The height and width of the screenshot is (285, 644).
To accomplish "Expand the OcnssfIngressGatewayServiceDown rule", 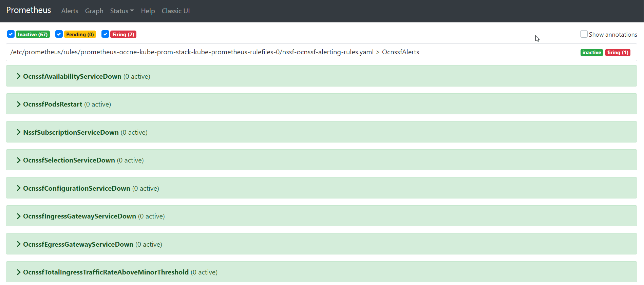I will [x=79, y=216].
